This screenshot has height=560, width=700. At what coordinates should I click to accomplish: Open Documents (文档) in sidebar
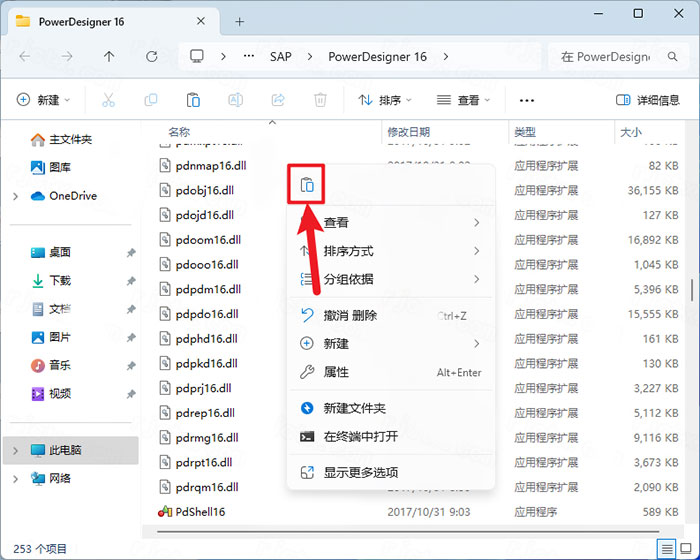coord(51,309)
